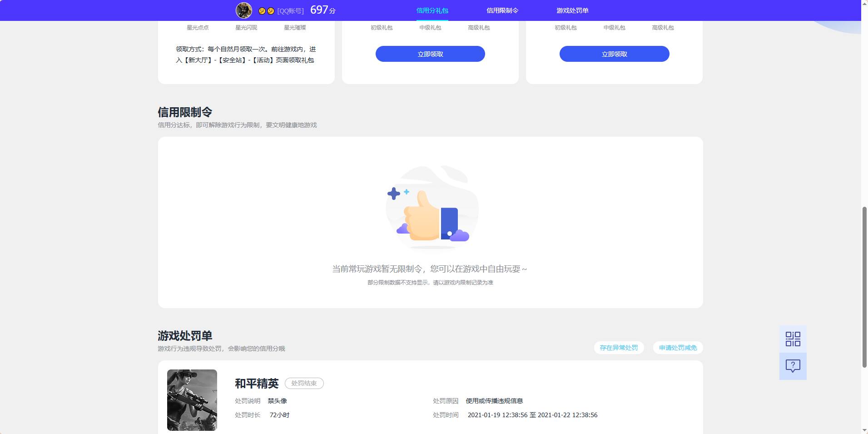Open the help question-mark chat icon
This screenshot has width=868, height=434.
click(x=793, y=366)
